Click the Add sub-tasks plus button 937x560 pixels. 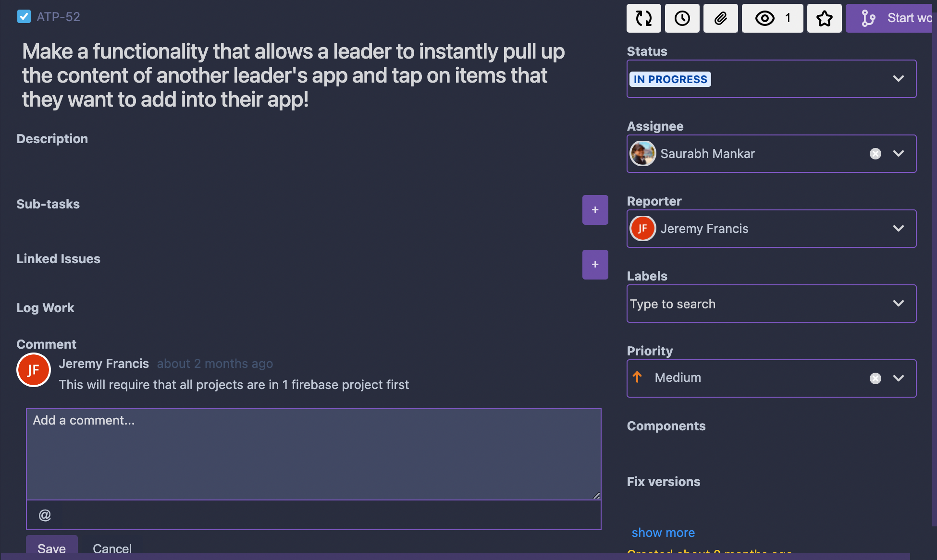[x=594, y=210]
